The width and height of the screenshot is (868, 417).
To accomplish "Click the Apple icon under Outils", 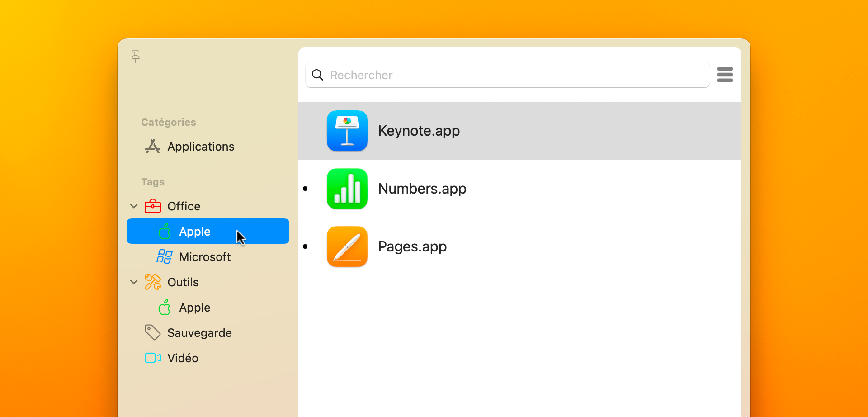I will [x=165, y=308].
